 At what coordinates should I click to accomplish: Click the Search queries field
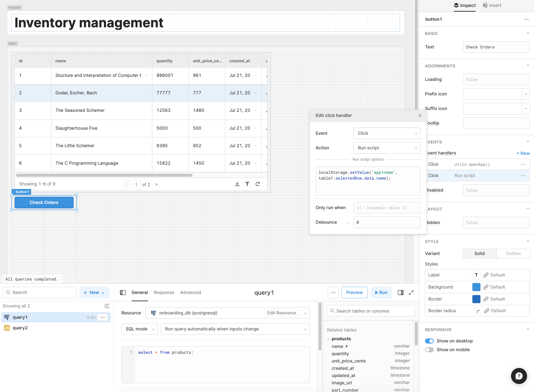coord(39,293)
